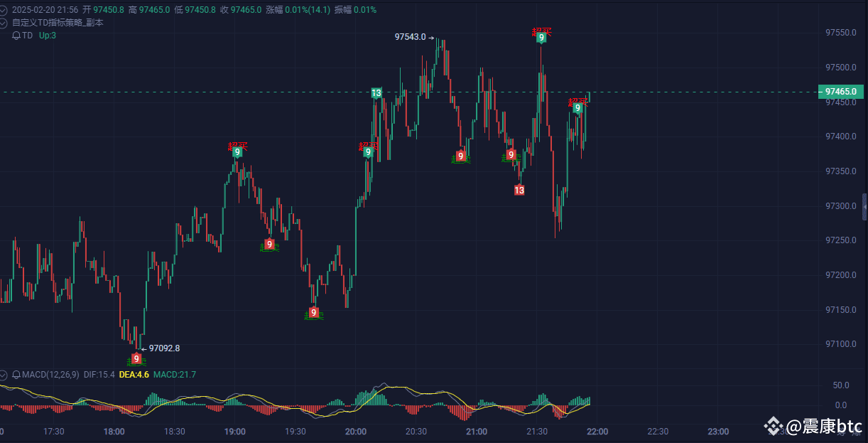The image size is (868, 443).
Task: Click the 20:30 time axis label
Action: (x=416, y=432)
